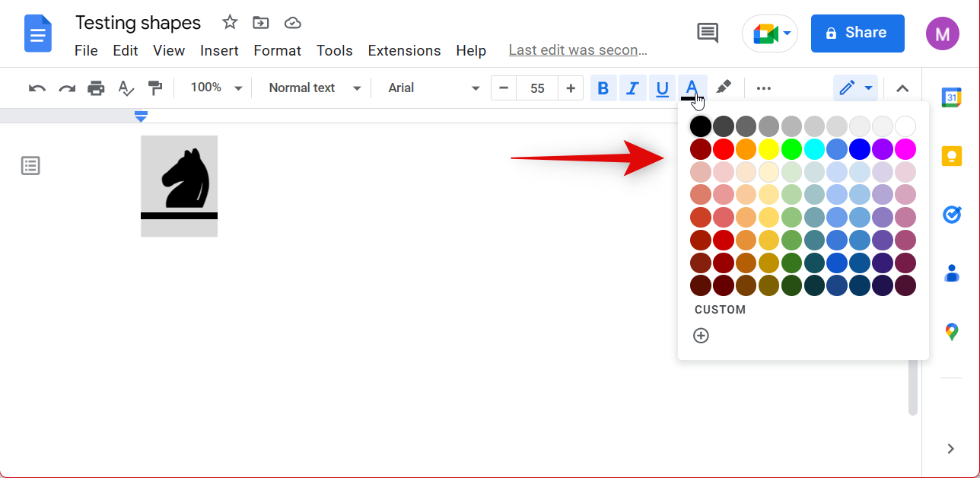Image resolution: width=980 pixels, height=478 pixels.
Task: Open the zoom 100% dropdown
Action: coord(216,88)
